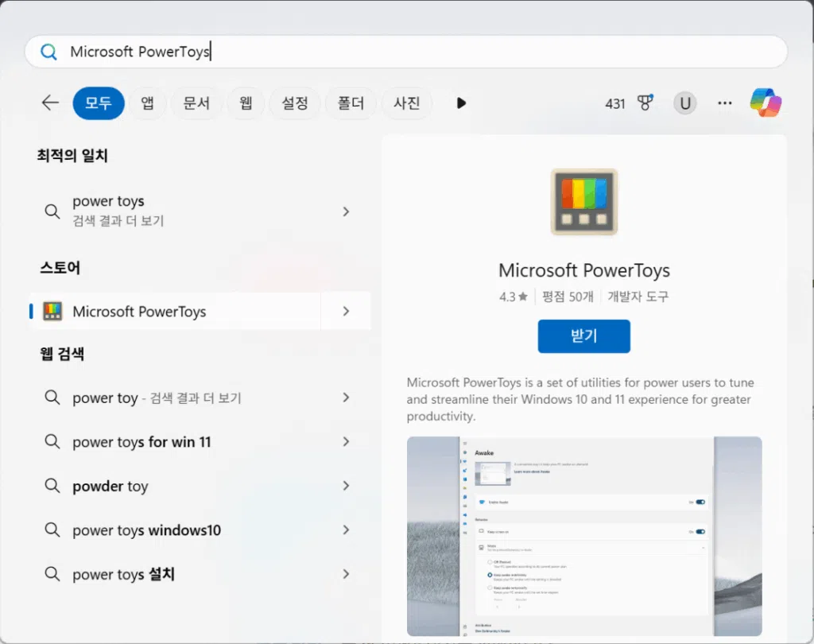Expand the Microsoft PowerToys store result chevron
This screenshot has width=814, height=644.
point(346,312)
